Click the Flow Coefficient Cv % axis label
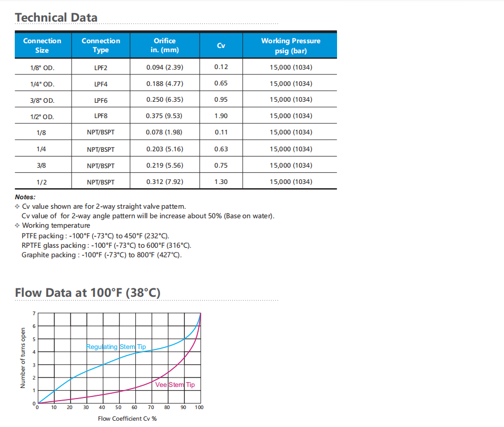 click(127, 419)
